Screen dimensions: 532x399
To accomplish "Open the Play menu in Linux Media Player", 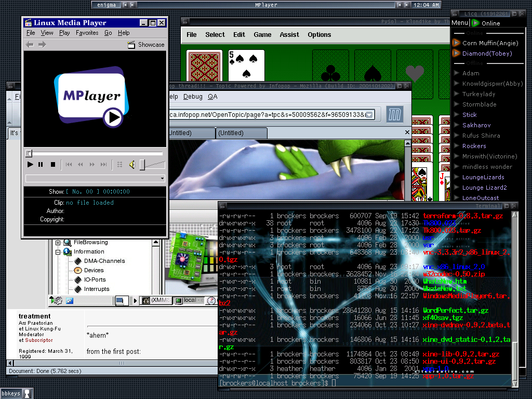I will [x=64, y=33].
